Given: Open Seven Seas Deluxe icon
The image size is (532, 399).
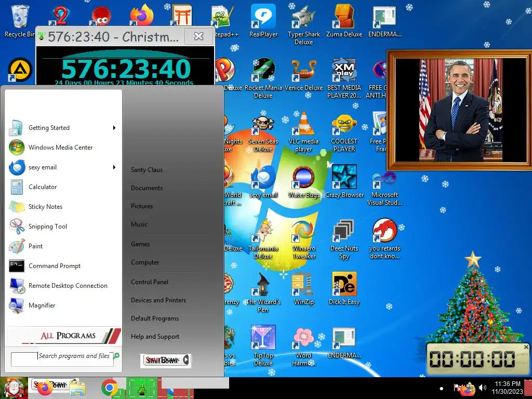Looking at the screenshot, I should [x=263, y=134].
